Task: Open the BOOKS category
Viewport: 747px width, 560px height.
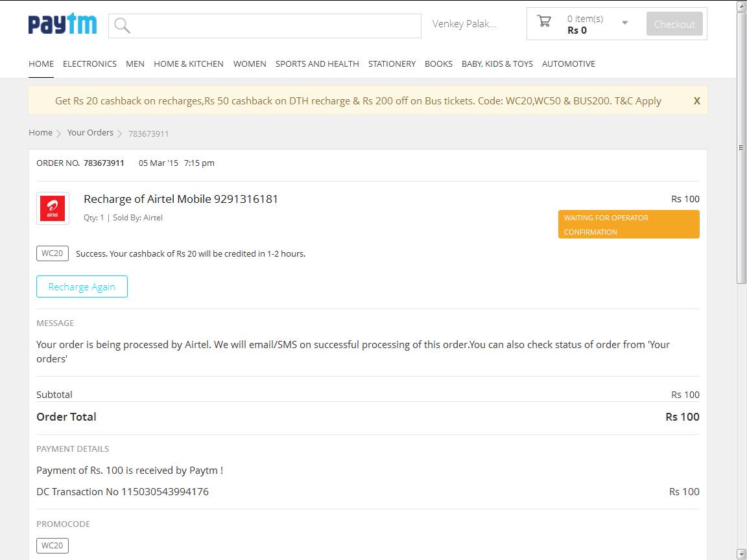Action: pyautogui.click(x=438, y=64)
